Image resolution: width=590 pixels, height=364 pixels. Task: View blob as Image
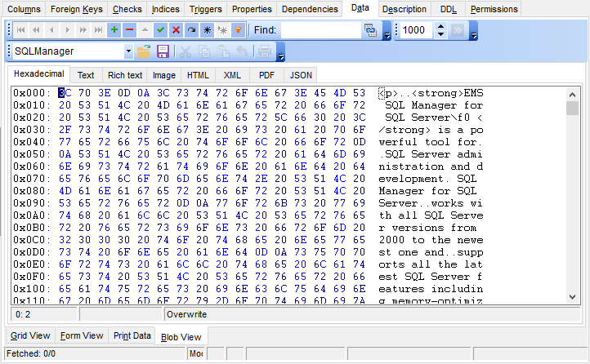tap(164, 75)
